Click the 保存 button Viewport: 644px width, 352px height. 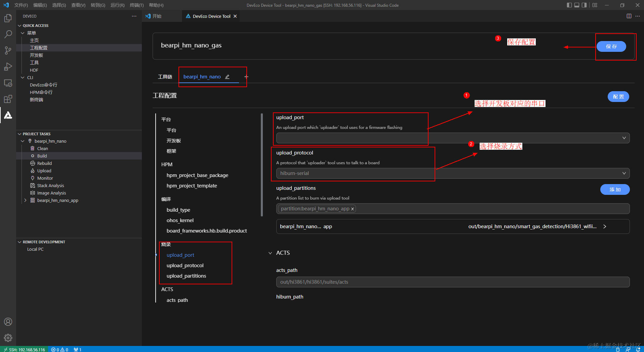tap(611, 46)
